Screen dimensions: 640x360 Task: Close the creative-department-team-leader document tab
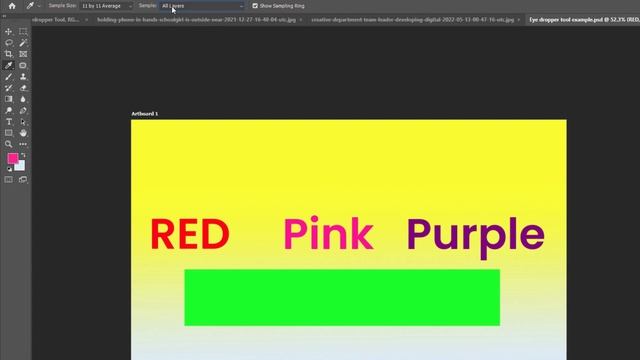click(x=519, y=20)
